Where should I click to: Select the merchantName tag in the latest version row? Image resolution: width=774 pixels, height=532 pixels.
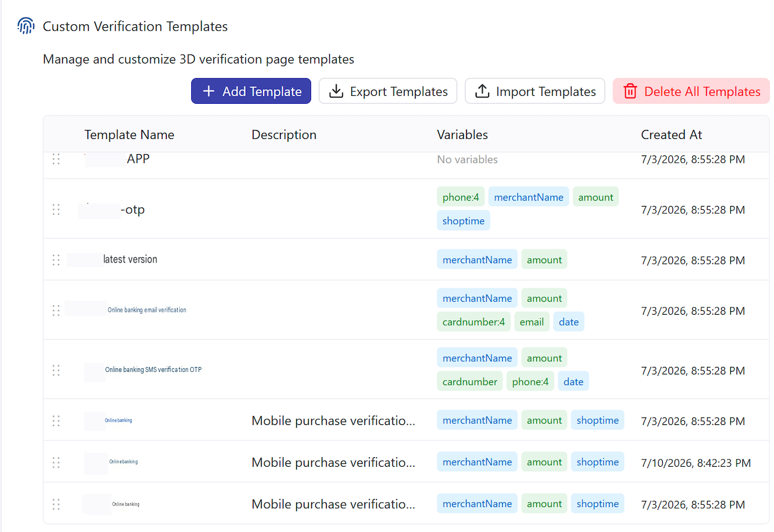tap(477, 260)
